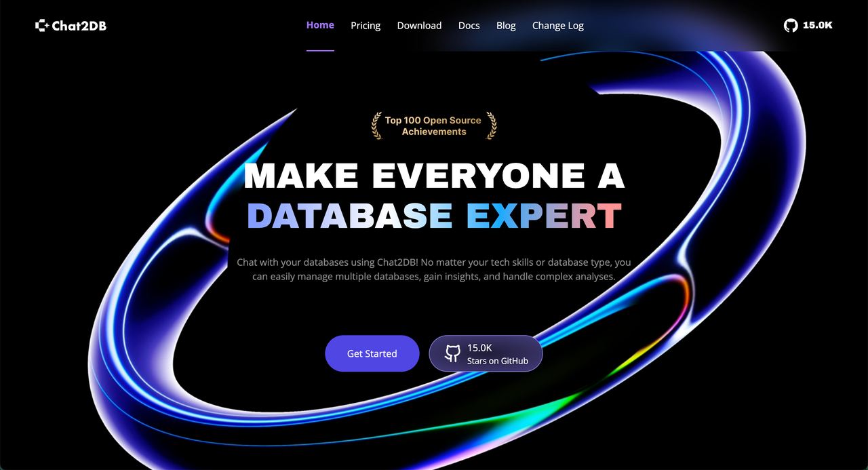This screenshot has height=470, width=868.
Task: Open the GitHub repository via the GitHub icon
Action: [x=790, y=25]
